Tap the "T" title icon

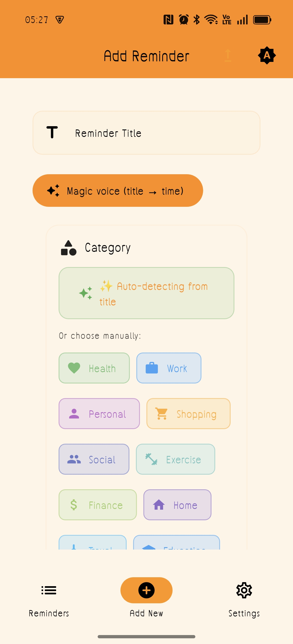tap(52, 133)
